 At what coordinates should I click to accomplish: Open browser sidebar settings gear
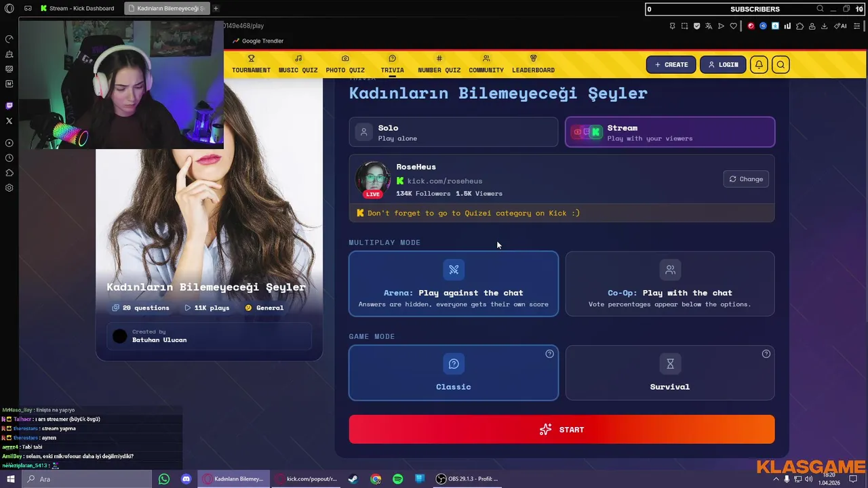point(9,188)
